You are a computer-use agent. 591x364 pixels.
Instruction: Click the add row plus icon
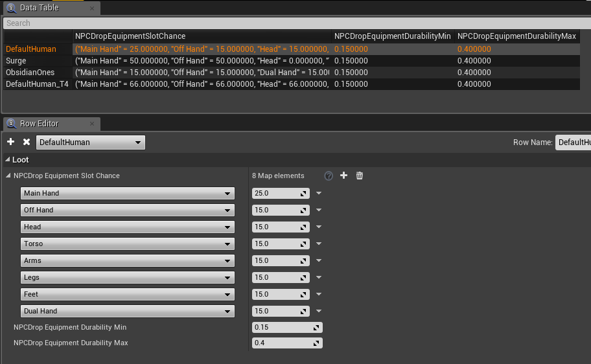(10, 142)
